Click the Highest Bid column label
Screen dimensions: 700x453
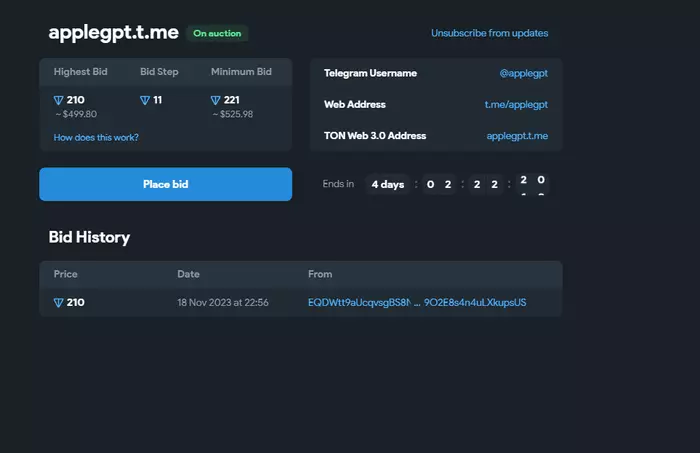click(80, 72)
